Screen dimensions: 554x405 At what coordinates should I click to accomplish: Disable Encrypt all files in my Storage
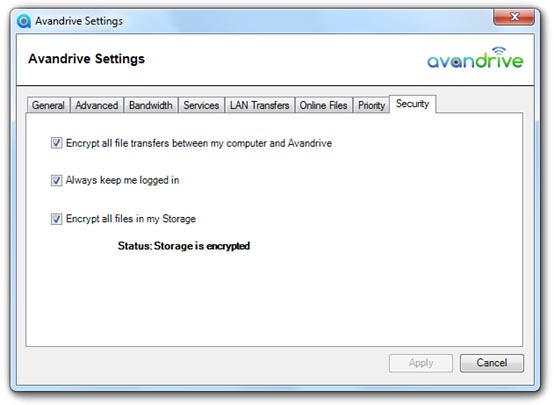pyautogui.click(x=57, y=219)
